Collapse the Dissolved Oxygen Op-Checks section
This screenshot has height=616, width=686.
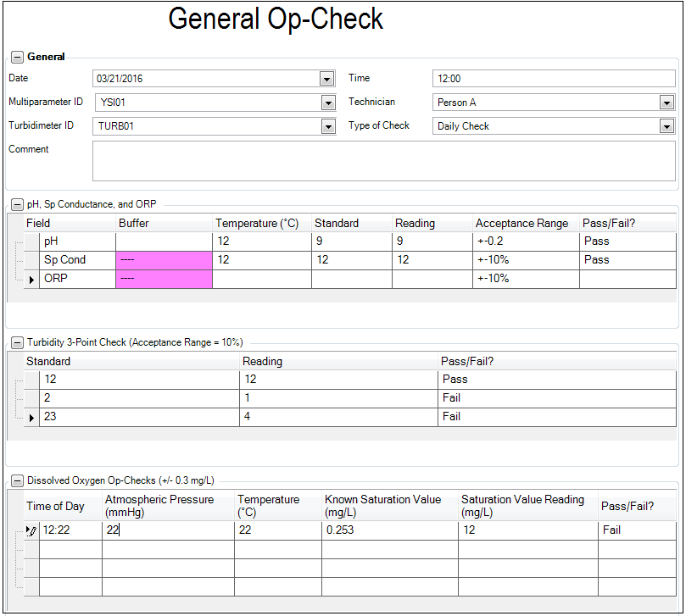click(17, 480)
